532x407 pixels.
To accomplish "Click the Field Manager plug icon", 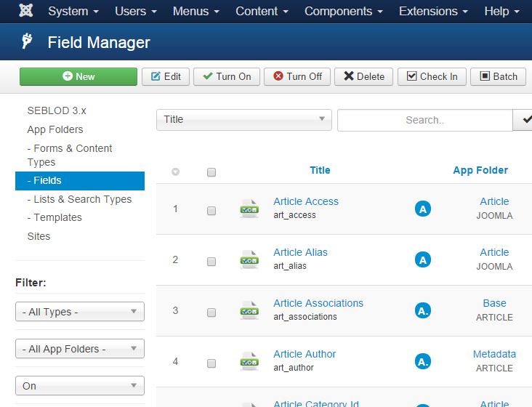I will tap(27, 41).
